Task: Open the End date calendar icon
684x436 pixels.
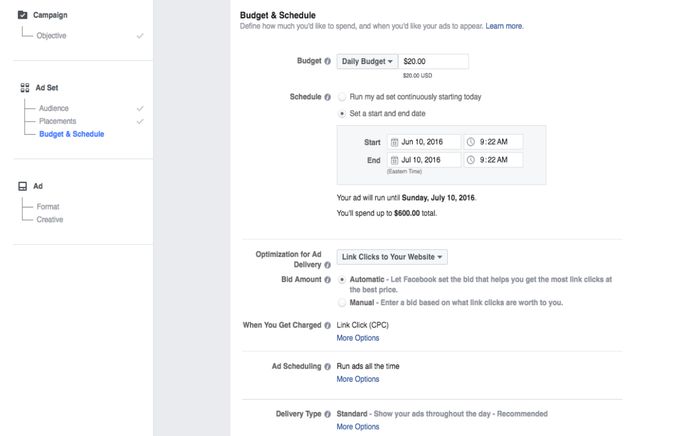Action: pyautogui.click(x=394, y=160)
